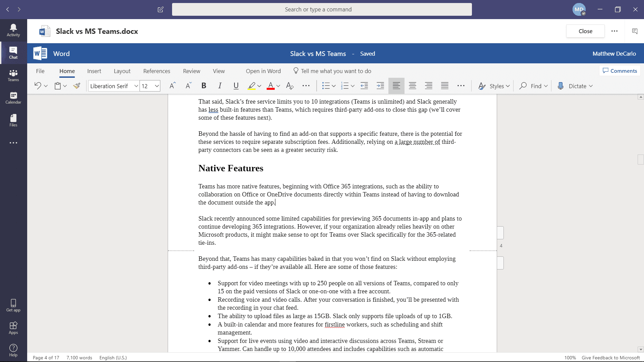Open the References tab
The height and width of the screenshot is (362, 644).
[x=157, y=71]
